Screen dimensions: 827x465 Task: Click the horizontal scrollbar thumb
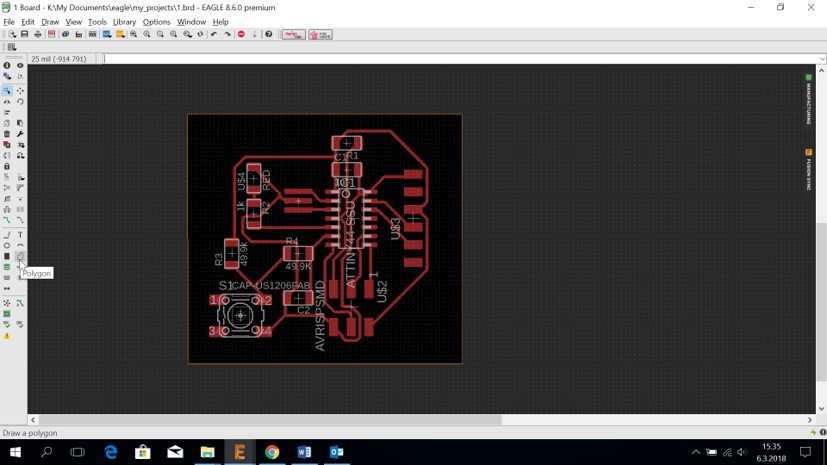(270, 420)
